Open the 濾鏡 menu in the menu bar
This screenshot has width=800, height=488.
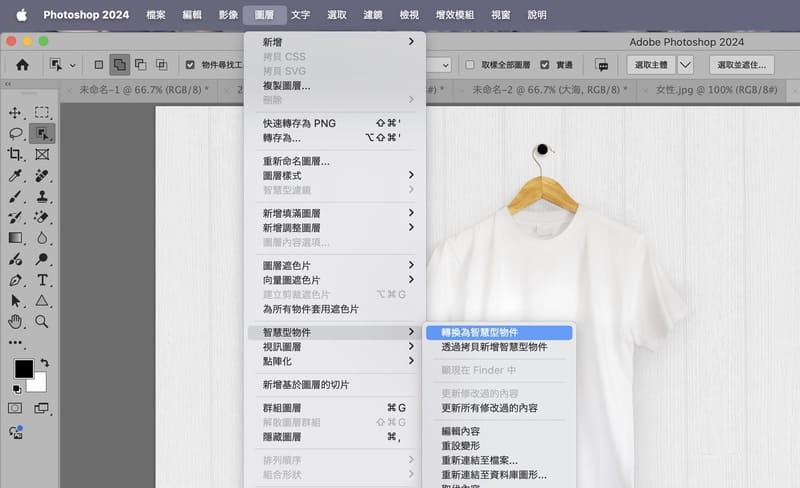point(372,15)
